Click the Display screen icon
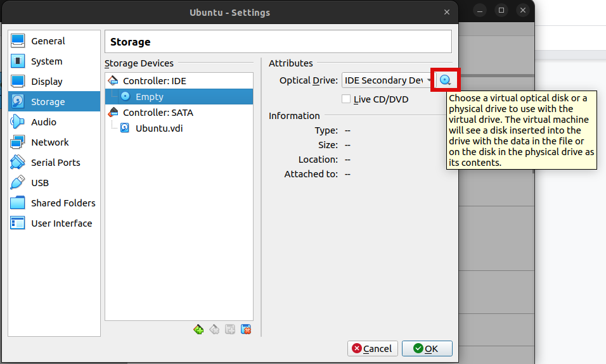 [x=18, y=81]
